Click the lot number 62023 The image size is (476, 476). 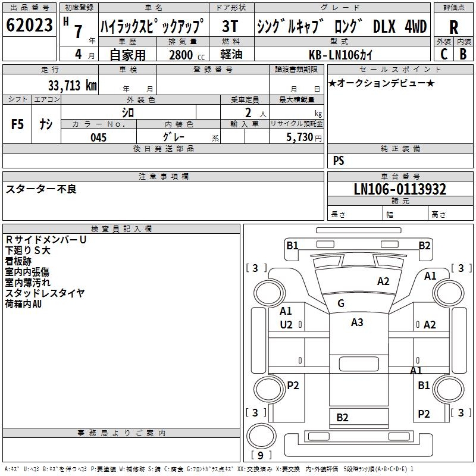pyautogui.click(x=29, y=25)
